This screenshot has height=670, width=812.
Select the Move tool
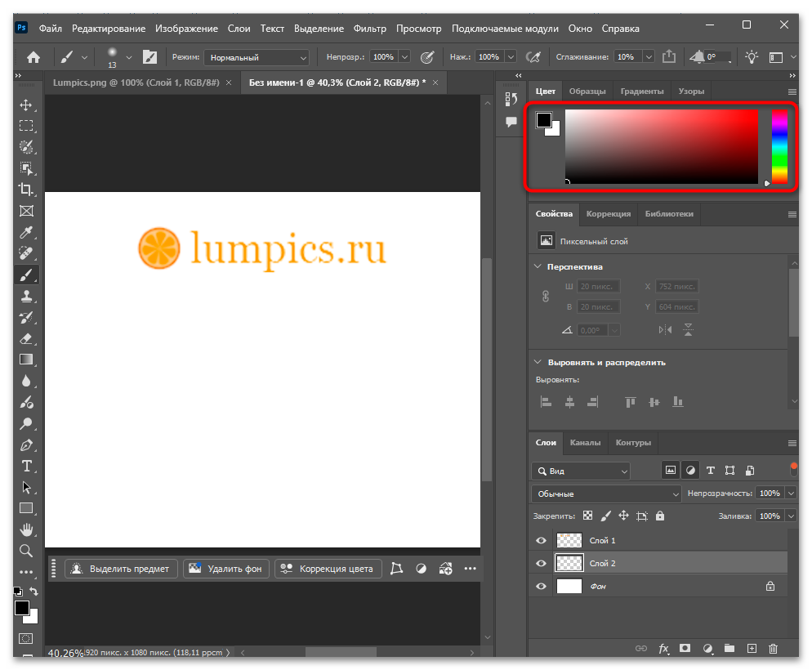click(x=26, y=105)
